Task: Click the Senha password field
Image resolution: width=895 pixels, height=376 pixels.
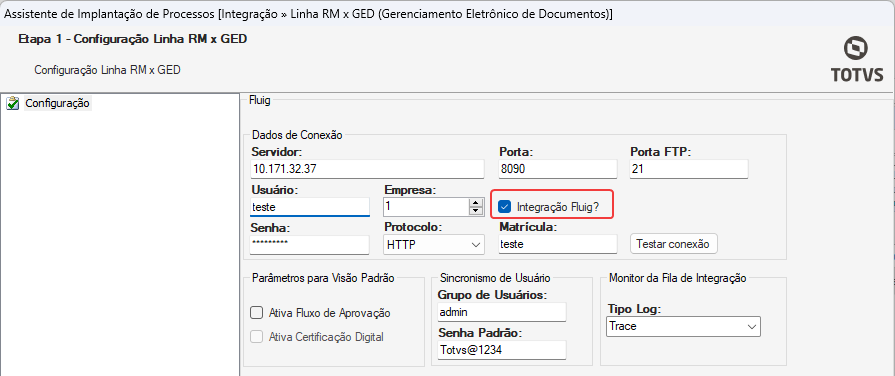Action: (x=309, y=244)
